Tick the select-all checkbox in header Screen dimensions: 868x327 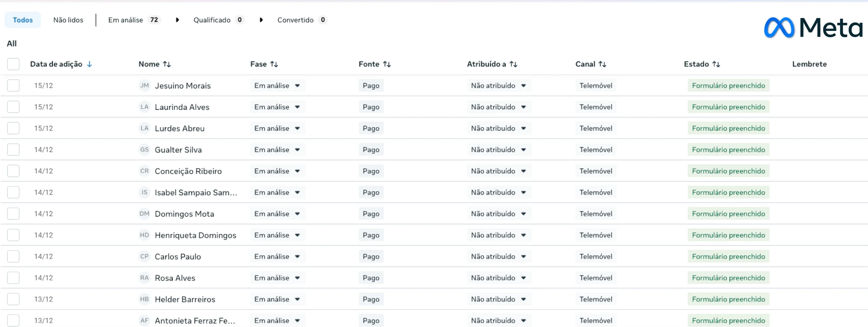[x=13, y=64]
